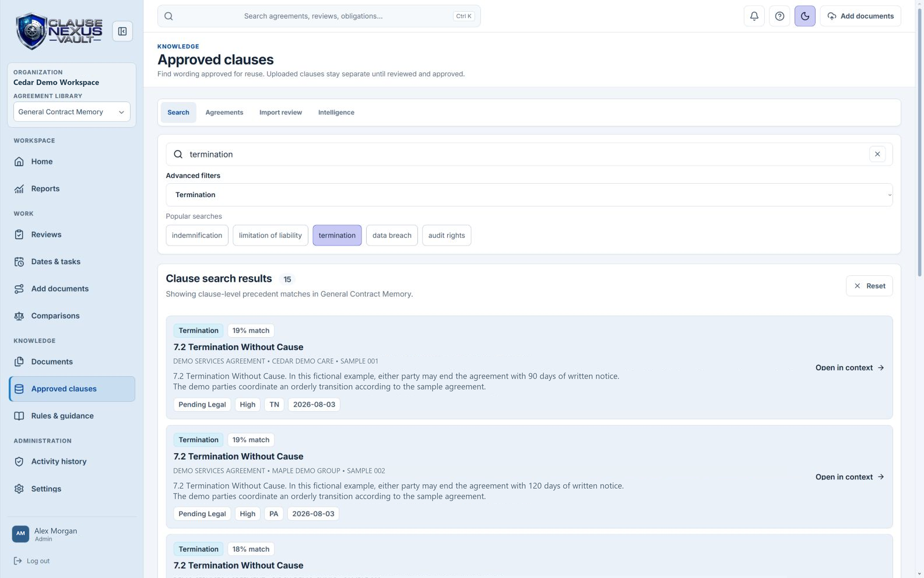
Task: Toggle the termination popular search chip
Action: (x=337, y=236)
